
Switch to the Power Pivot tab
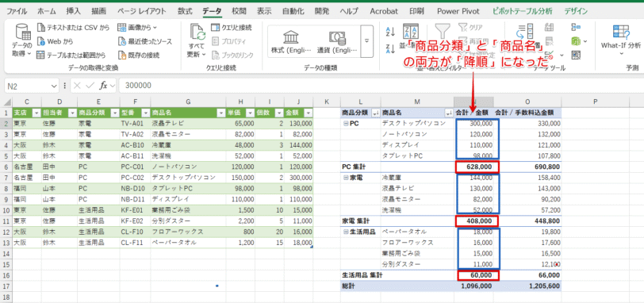(458, 11)
